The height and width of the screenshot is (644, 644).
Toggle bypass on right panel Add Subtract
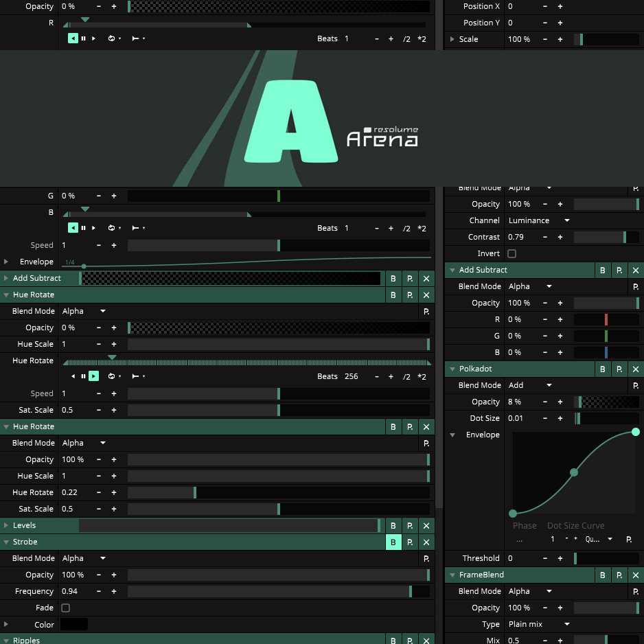tap(603, 271)
